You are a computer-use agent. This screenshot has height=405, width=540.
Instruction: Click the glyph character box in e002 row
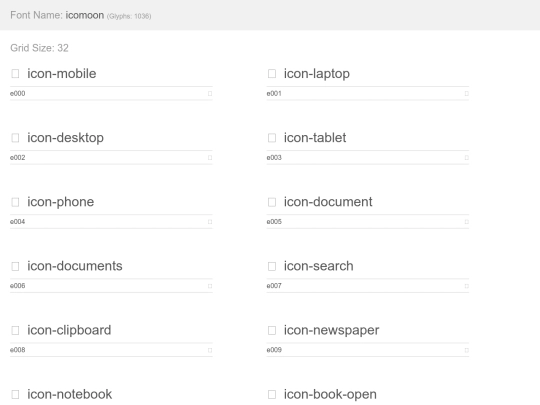pyautogui.click(x=210, y=158)
